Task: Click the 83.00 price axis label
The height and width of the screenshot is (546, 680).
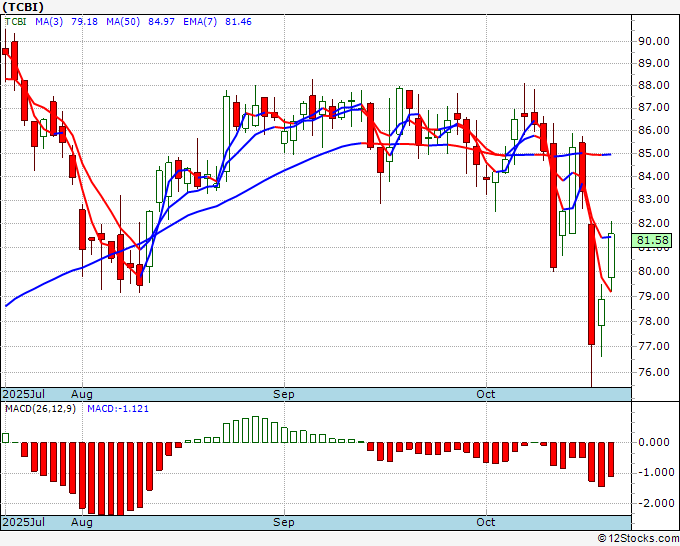Action: [x=654, y=199]
